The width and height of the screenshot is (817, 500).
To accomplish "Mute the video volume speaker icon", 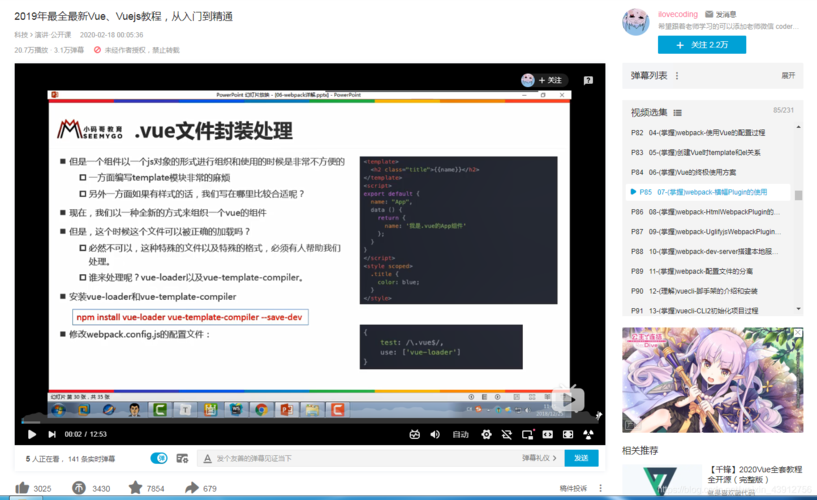I will 435,434.
